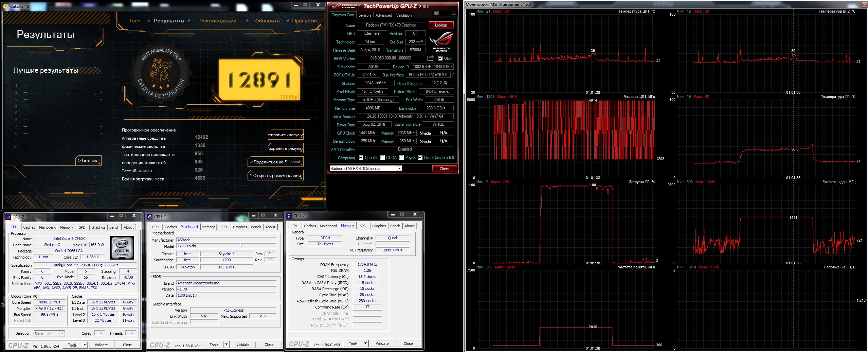868x352 pixels.
Task: Open the Bench tab in the Memory window of CPU-Z
Action: point(395,226)
